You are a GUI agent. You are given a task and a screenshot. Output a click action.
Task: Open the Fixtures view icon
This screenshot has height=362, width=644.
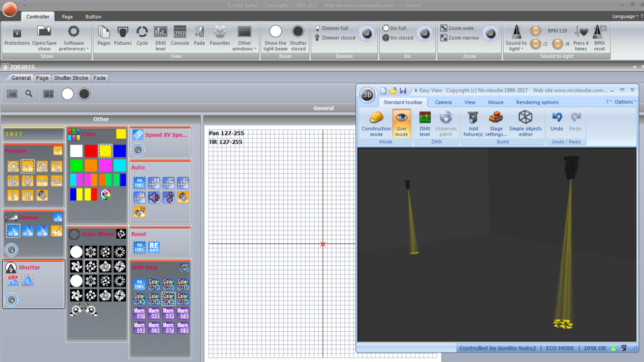[123, 36]
